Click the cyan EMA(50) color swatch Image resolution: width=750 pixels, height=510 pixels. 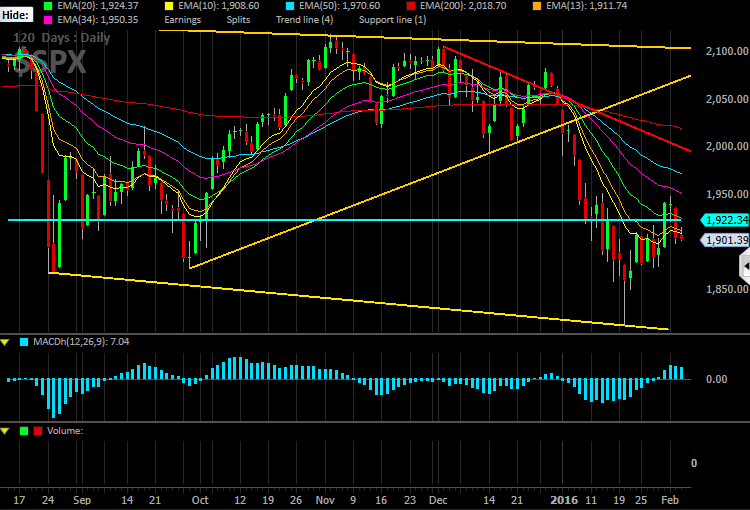[x=290, y=6]
